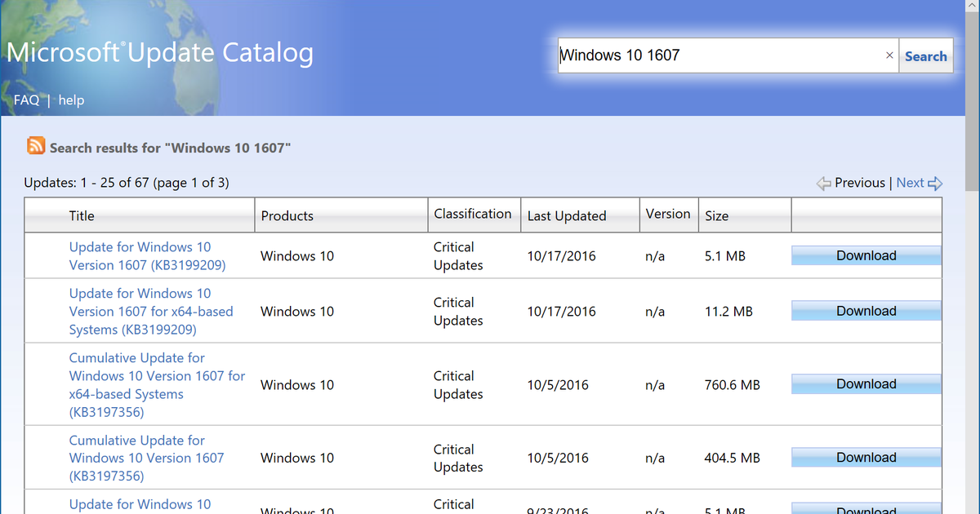The height and width of the screenshot is (514, 980).
Task: Download the 760.6 MB cumulative update
Action: [866, 383]
